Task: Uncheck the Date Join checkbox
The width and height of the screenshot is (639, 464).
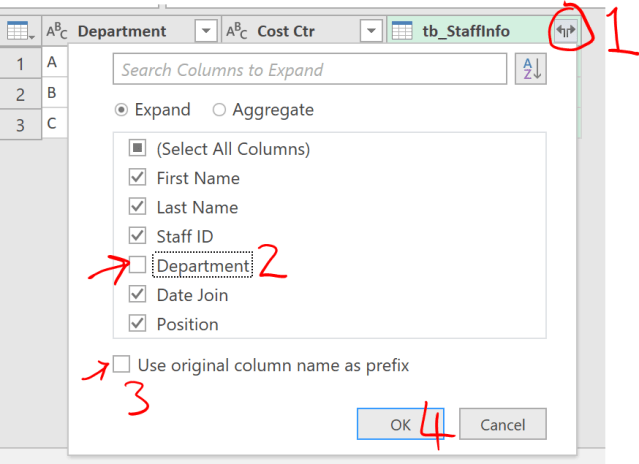Action: coord(137,294)
